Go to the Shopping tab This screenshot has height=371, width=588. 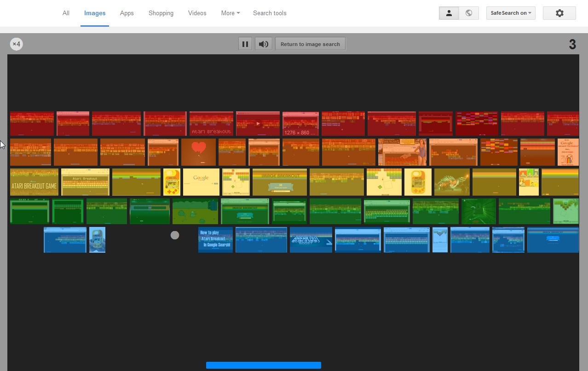click(x=161, y=13)
